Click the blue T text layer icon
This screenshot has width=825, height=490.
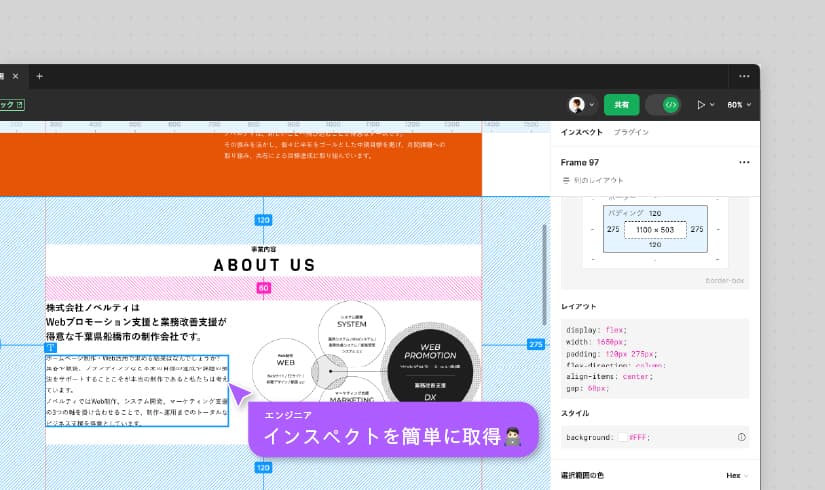coord(51,347)
